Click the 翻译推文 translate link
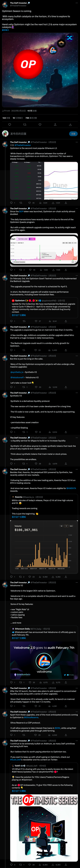The width and height of the screenshot is (80, 868). [x=5, y=30]
